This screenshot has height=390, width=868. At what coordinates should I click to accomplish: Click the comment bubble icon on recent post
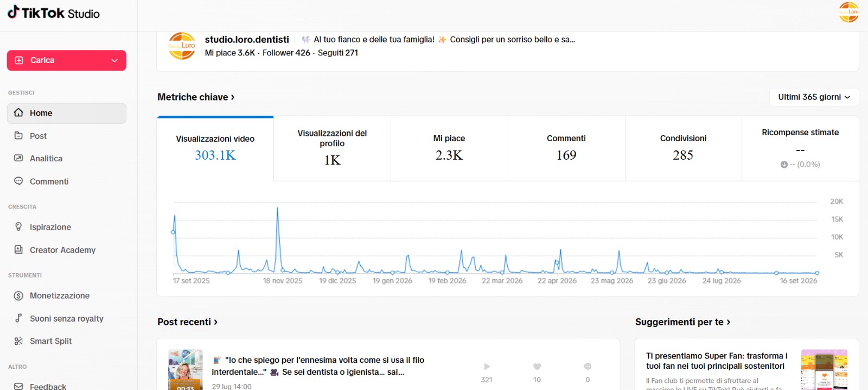tap(588, 367)
